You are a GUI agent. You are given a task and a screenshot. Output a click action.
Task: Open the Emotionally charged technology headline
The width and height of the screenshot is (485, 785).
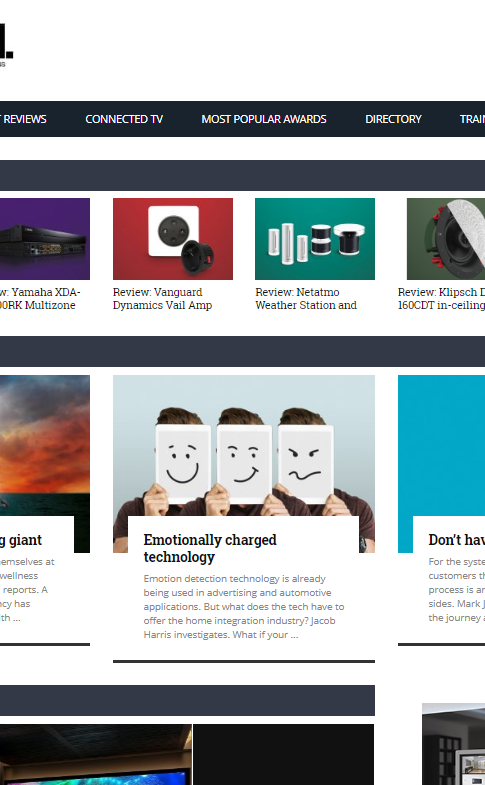point(210,548)
